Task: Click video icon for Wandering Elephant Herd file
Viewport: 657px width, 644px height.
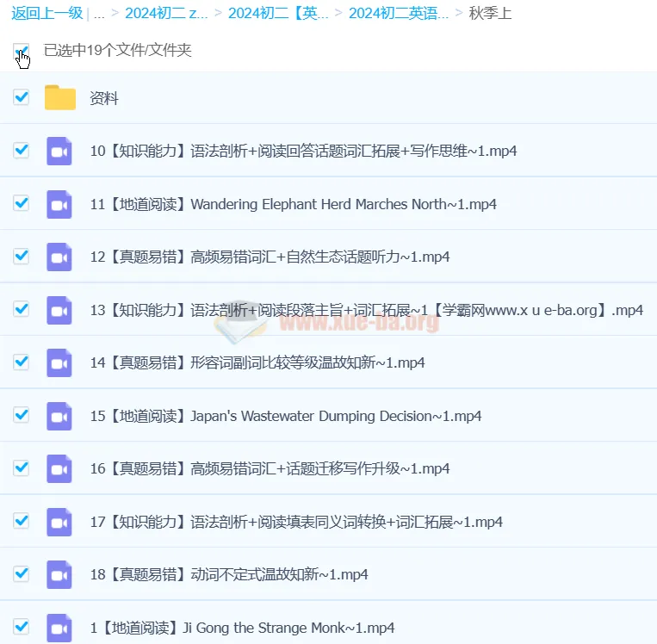Action: pyautogui.click(x=59, y=204)
